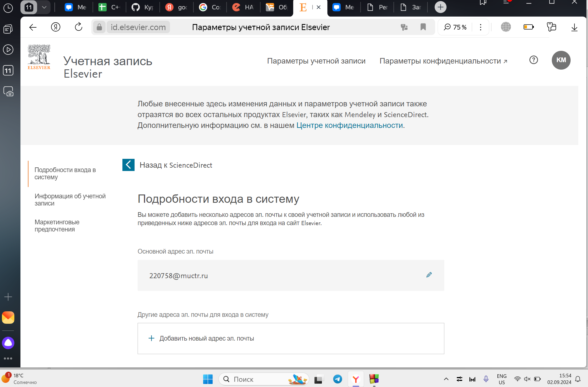588x387 pixels.
Task: Click the help question mark icon
Action: 533,60
